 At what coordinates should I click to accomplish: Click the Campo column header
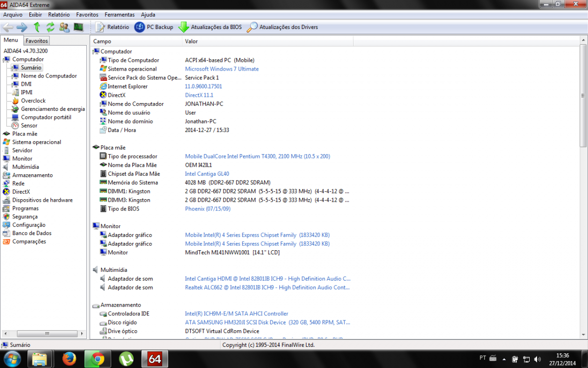(x=136, y=41)
